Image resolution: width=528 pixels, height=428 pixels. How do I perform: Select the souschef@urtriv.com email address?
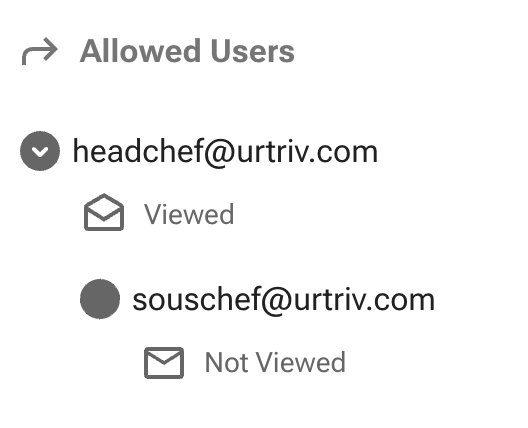pyautogui.click(x=284, y=300)
